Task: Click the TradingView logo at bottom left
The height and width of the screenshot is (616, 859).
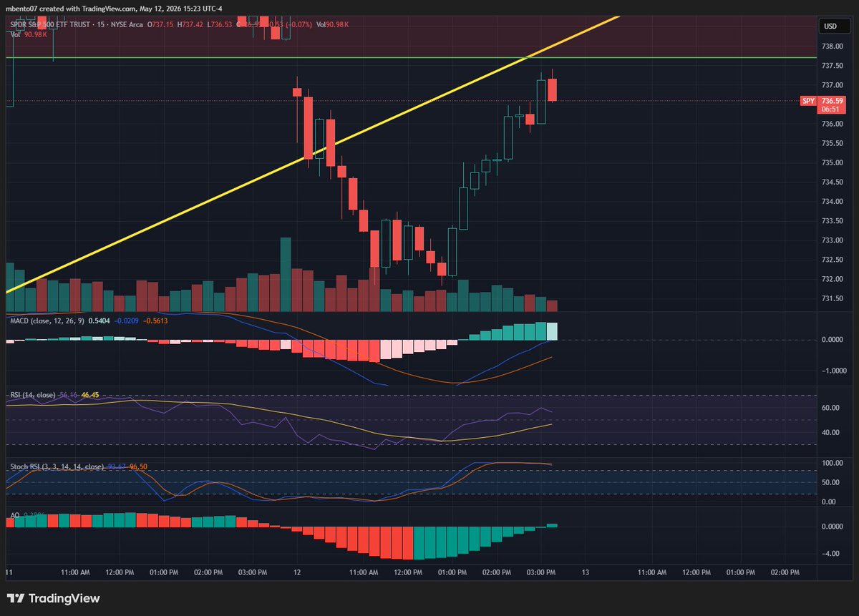Action: pos(54,598)
